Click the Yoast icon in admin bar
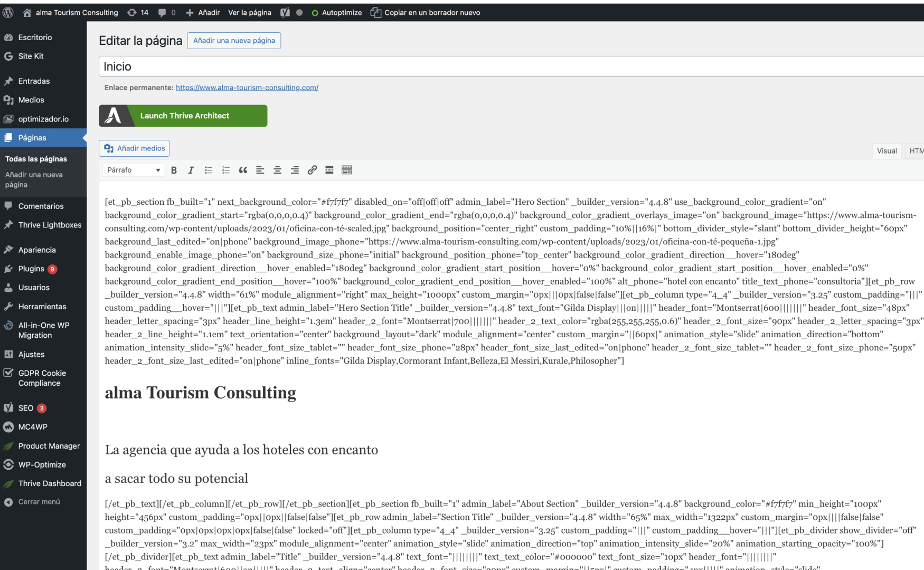Image resolution: width=924 pixels, height=570 pixels. pos(285,13)
